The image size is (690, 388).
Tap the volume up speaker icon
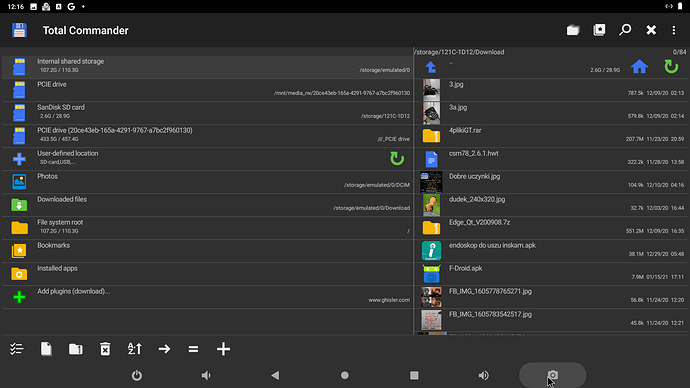pos(483,375)
